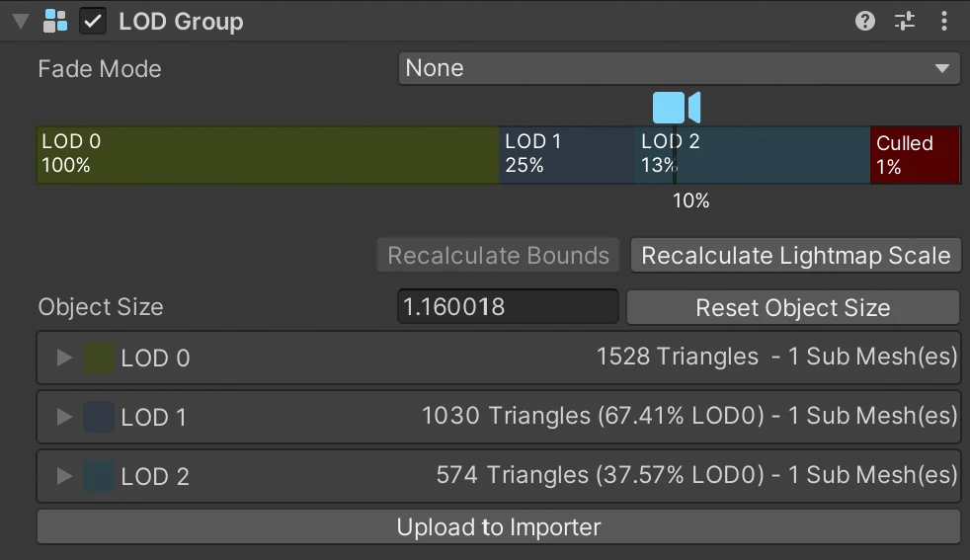Expand the LOD 2 renderer section

(x=64, y=476)
